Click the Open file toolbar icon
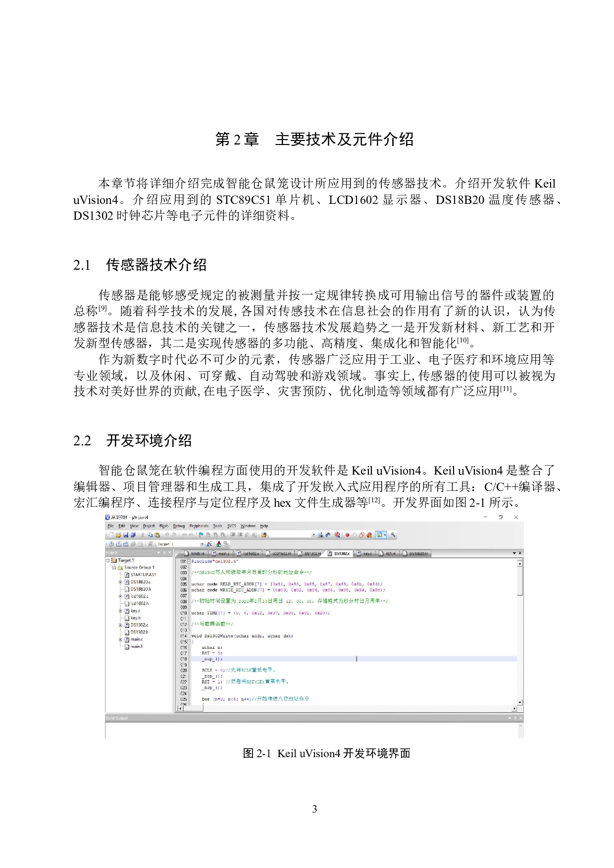Image resolution: width=614 pixels, height=868 pixels. (118, 535)
